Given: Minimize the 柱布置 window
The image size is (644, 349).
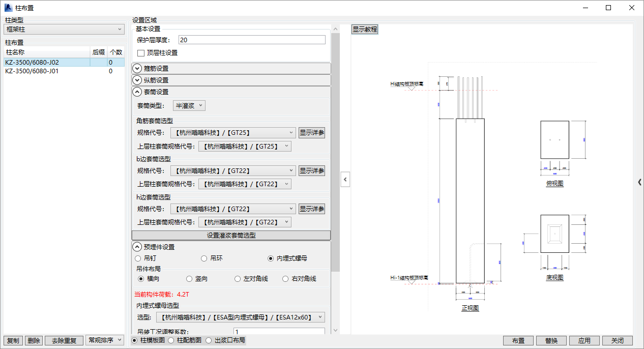Looking at the screenshot, I should [585, 8].
